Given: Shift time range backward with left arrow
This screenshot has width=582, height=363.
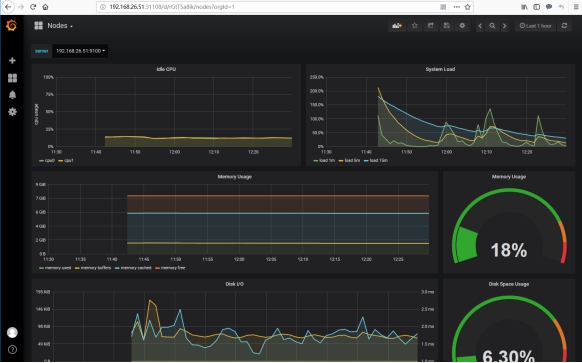Looking at the screenshot, I should [480, 26].
